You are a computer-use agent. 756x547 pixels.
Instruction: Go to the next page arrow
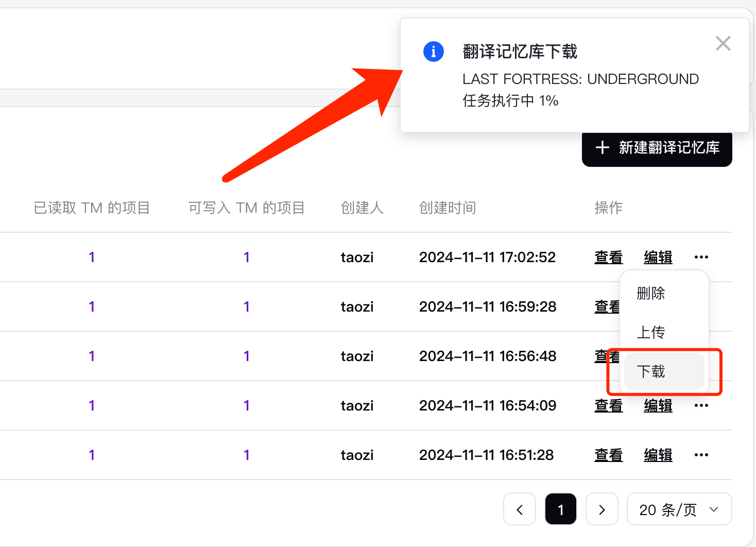(x=602, y=509)
